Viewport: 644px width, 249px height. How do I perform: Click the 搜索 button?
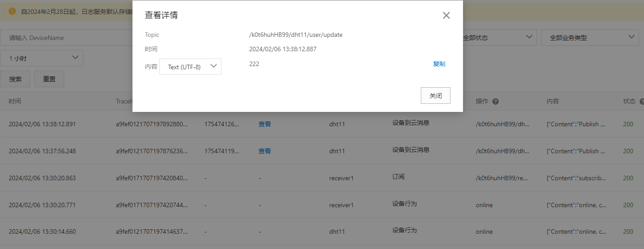click(15, 79)
